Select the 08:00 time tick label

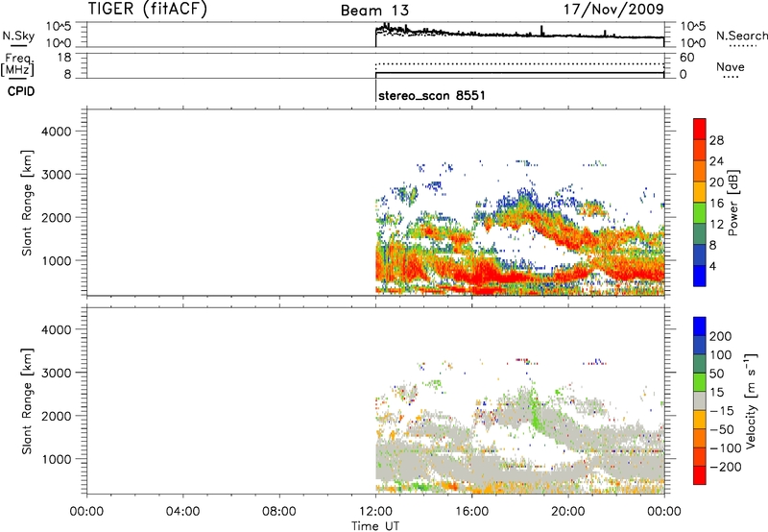point(278,512)
